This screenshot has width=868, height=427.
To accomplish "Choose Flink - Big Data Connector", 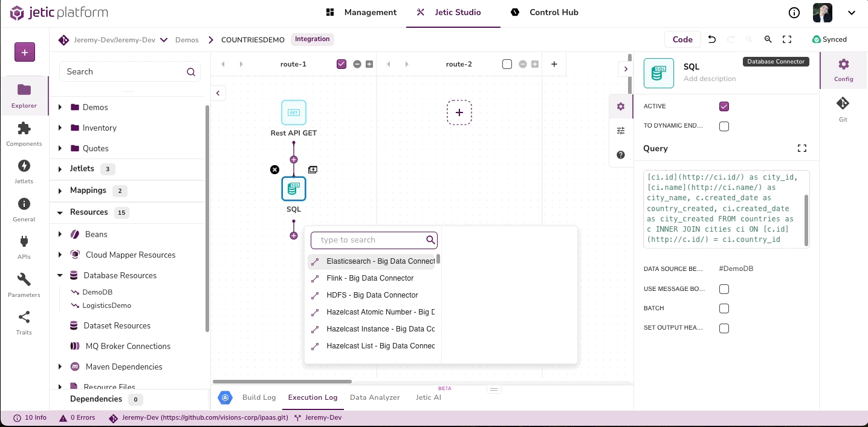I will coord(372,278).
